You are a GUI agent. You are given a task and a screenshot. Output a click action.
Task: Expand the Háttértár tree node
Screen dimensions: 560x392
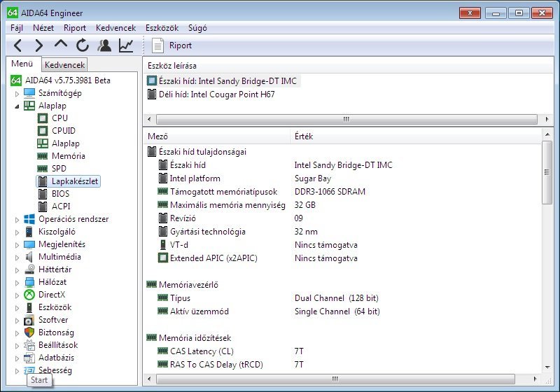pos(17,270)
